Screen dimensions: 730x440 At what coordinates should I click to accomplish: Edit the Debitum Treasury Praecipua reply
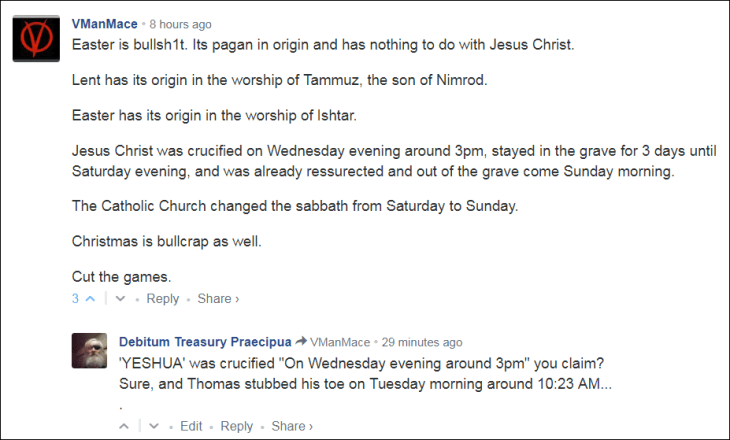point(191,426)
